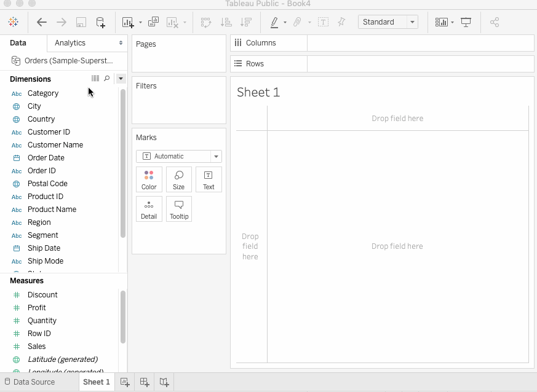Open the Highlight pen tool
Screen dimensions: 537x392
coord(274,22)
